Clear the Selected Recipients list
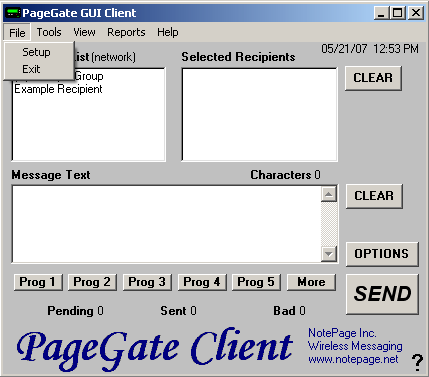429x377 pixels. (x=373, y=78)
